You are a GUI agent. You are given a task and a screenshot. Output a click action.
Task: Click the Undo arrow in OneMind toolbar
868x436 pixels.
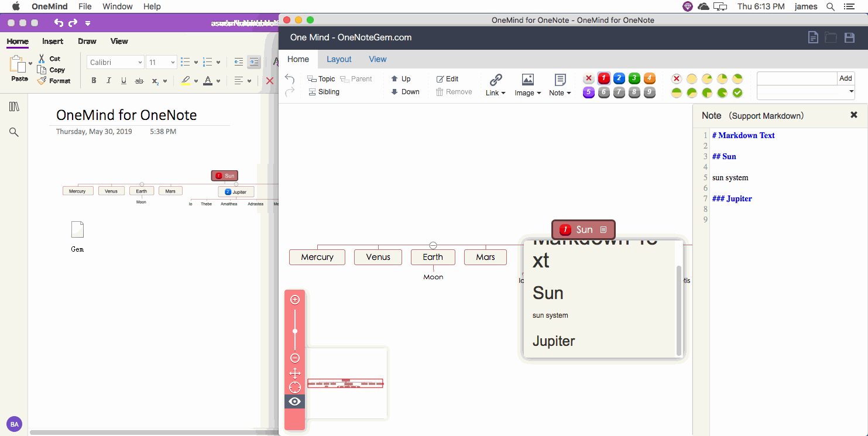[x=289, y=79]
